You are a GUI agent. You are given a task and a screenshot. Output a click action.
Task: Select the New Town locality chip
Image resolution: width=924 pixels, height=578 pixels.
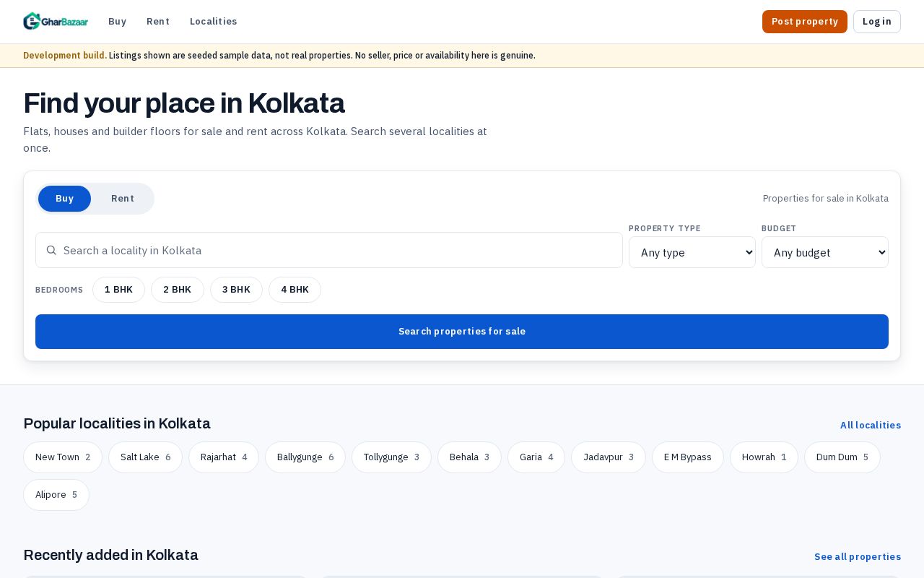63,457
